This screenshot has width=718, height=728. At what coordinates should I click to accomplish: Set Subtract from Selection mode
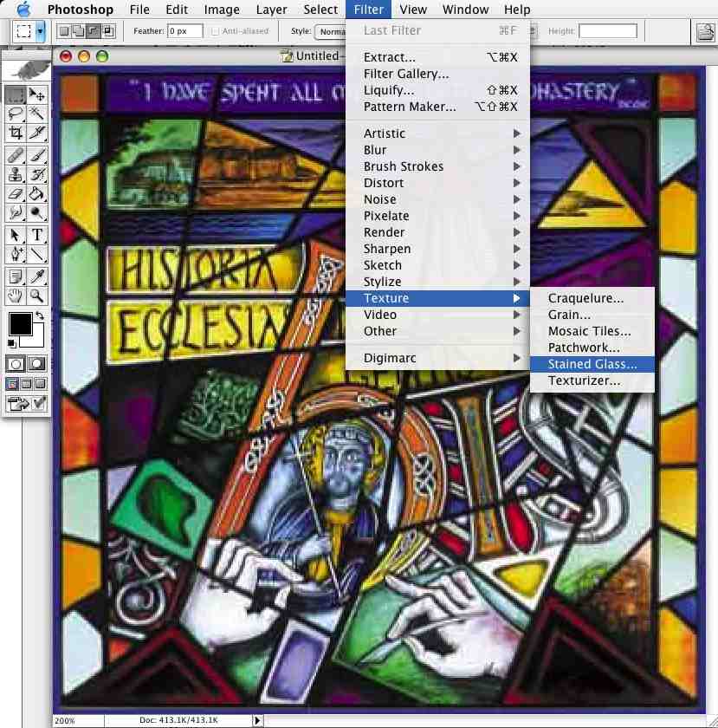[94, 31]
